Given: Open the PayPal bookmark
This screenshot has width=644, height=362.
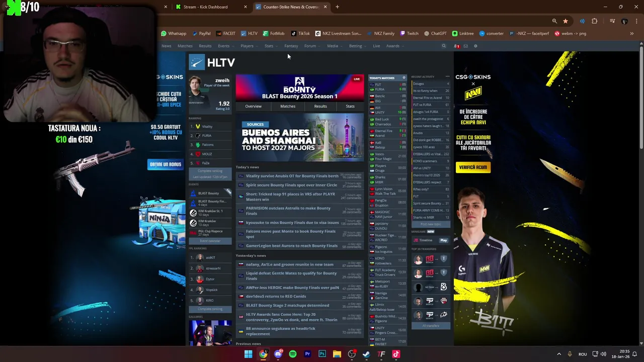Looking at the screenshot, I should click(x=201, y=34).
